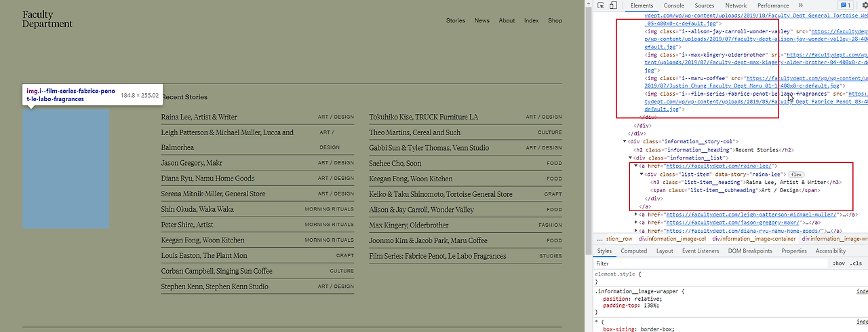
Task: Open the About nav link
Action: [x=507, y=20]
